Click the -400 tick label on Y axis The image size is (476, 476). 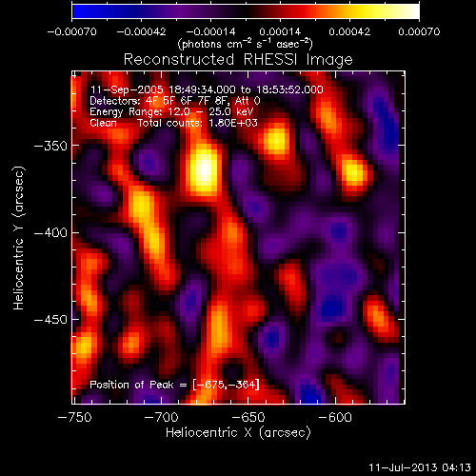[50, 233]
